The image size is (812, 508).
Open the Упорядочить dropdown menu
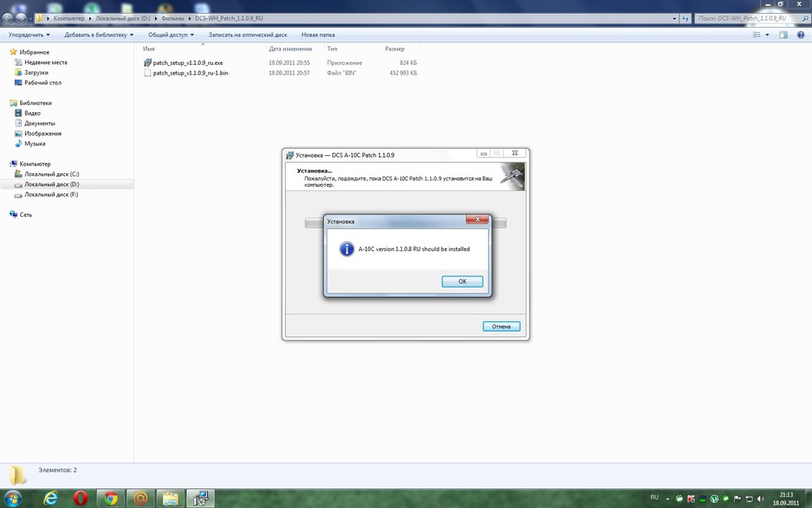pos(29,35)
